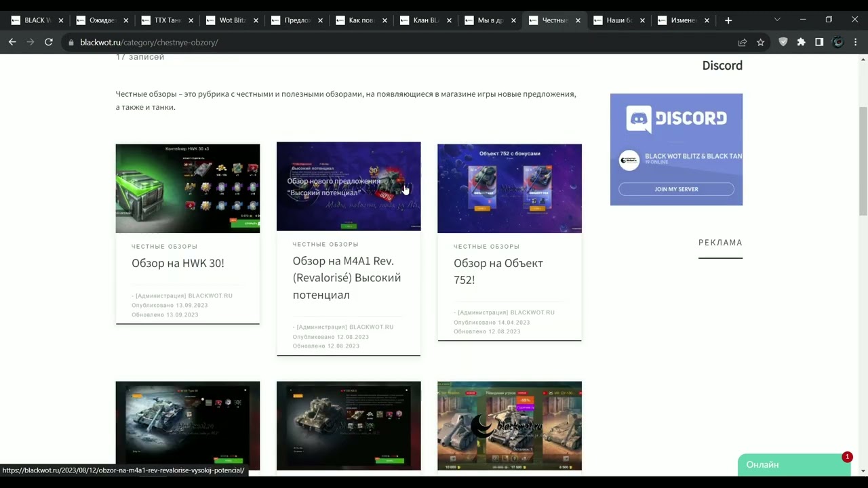Open the middle bottom-row tank thumbnail
This screenshot has height=488, width=868.
(x=349, y=426)
